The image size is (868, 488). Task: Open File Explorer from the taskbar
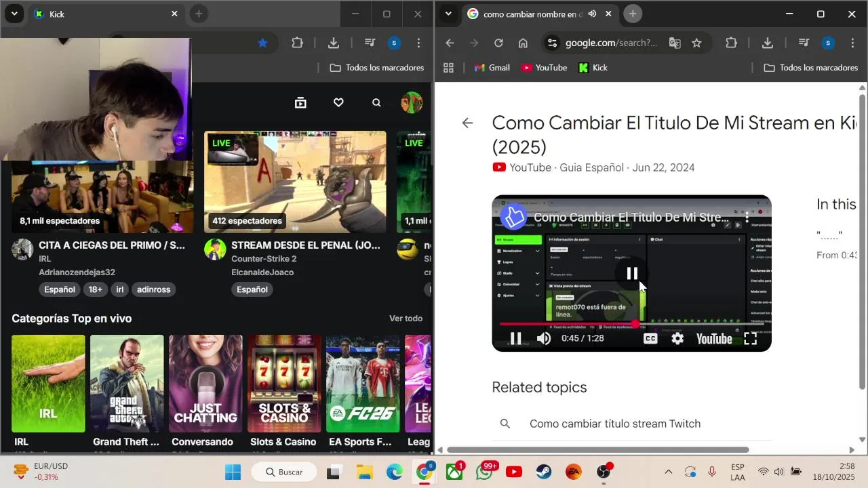pyautogui.click(x=365, y=472)
